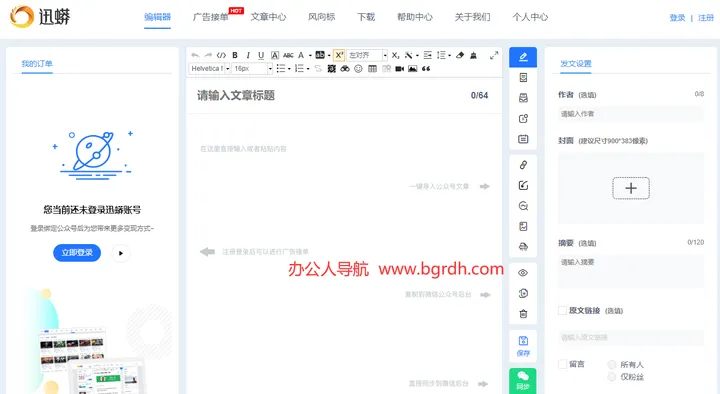Click the car icon in right sidebar

point(523,247)
